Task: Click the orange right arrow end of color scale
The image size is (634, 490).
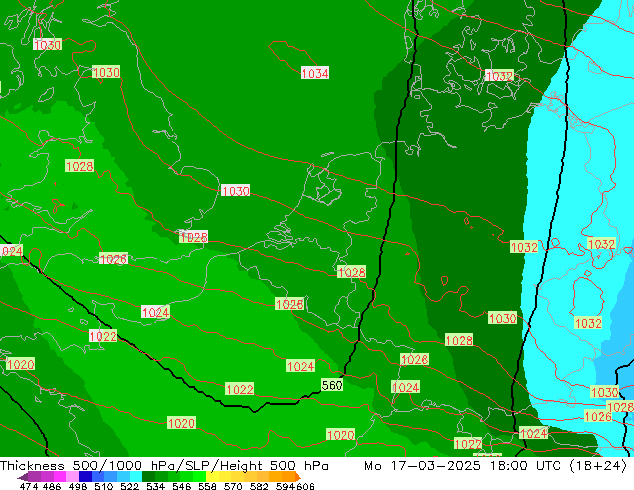Action: [298, 477]
